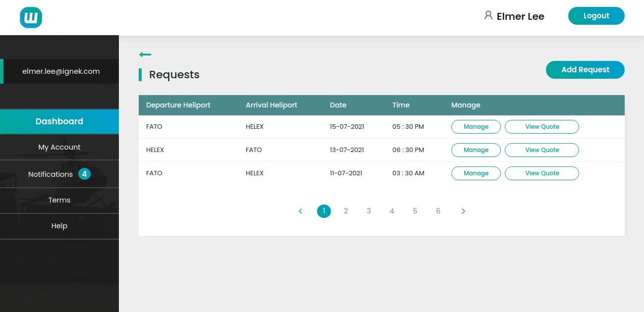Click the user profile icon beside Elmer Lee
The width and height of the screenshot is (644, 312).
pyautogui.click(x=487, y=15)
